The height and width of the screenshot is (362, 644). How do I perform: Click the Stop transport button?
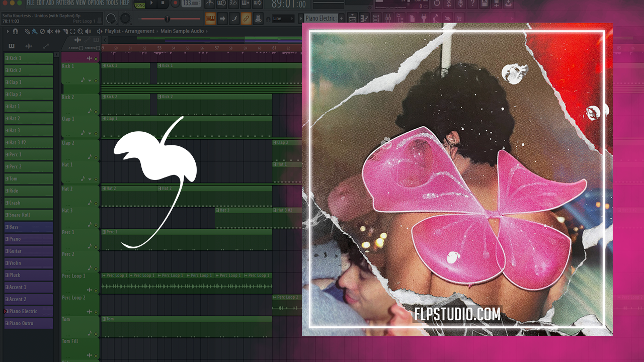tap(163, 3)
